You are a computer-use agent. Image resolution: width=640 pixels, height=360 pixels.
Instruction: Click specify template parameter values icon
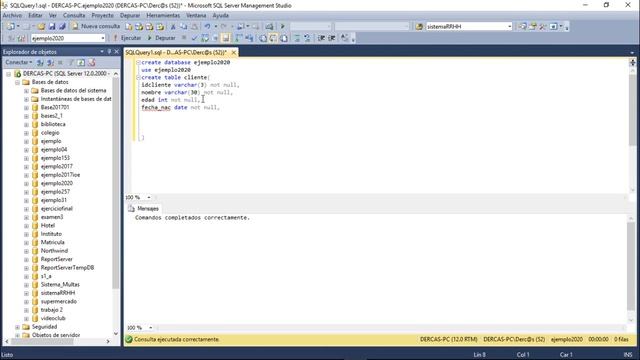tap(345, 38)
